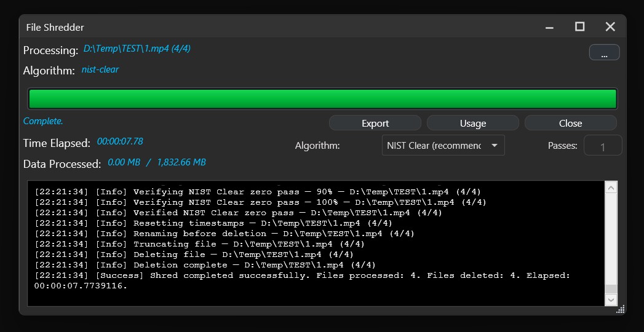Click the processing path D:\Temp\TEST\1.mp4 (4/4)
This screenshot has width=644, height=332.
[137, 49]
